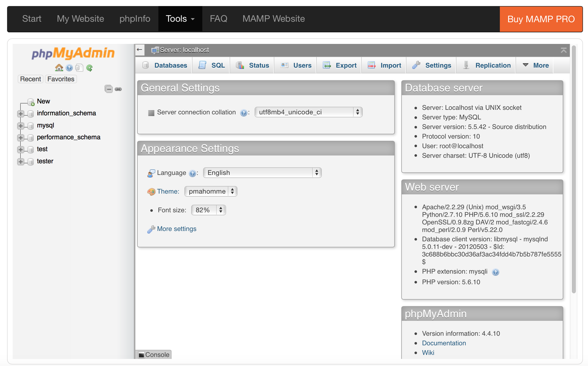Click the information_schema database cylinder icon
The height and width of the screenshot is (366, 588).
[x=30, y=114]
